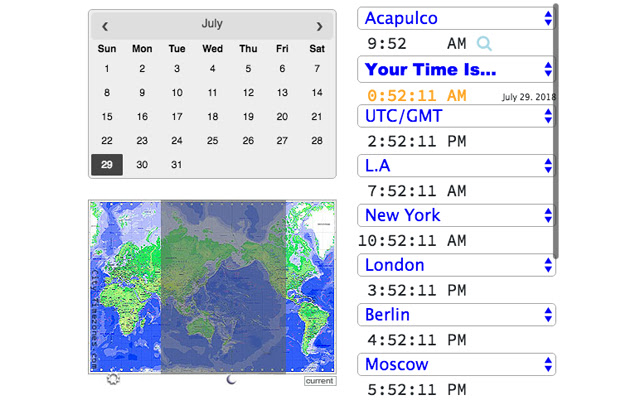Screen dimensions: 640x400
Task: Select July 30 in the calendar
Action: click(x=142, y=164)
